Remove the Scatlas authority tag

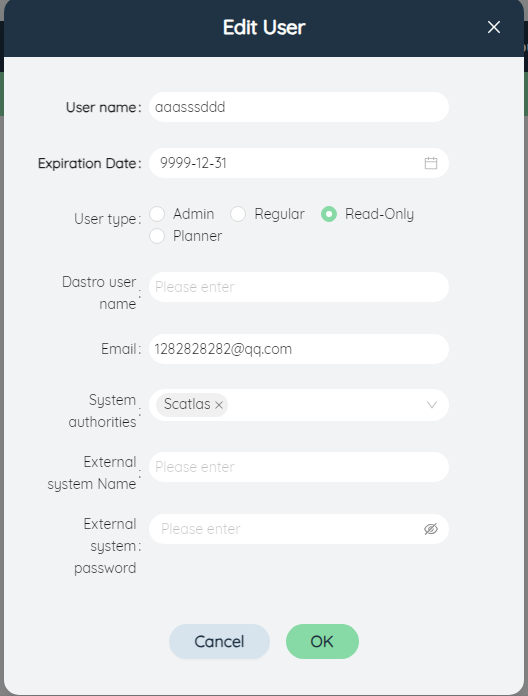[x=219, y=405]
